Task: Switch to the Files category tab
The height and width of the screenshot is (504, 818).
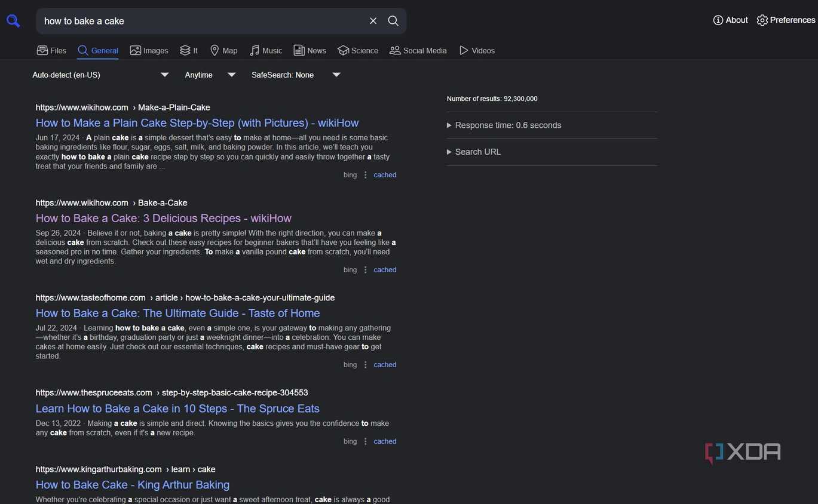Action: (x=51, y=50)
